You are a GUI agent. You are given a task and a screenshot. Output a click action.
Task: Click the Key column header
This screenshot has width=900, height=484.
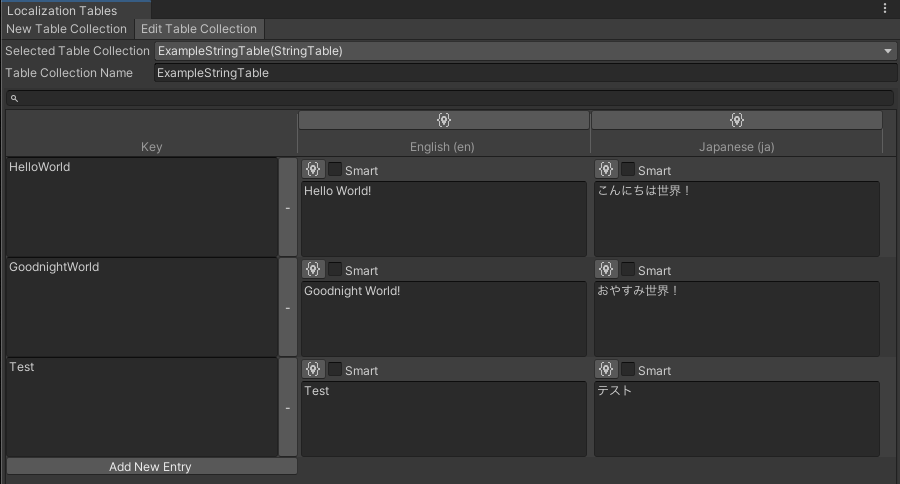click(x=152, y=147)
